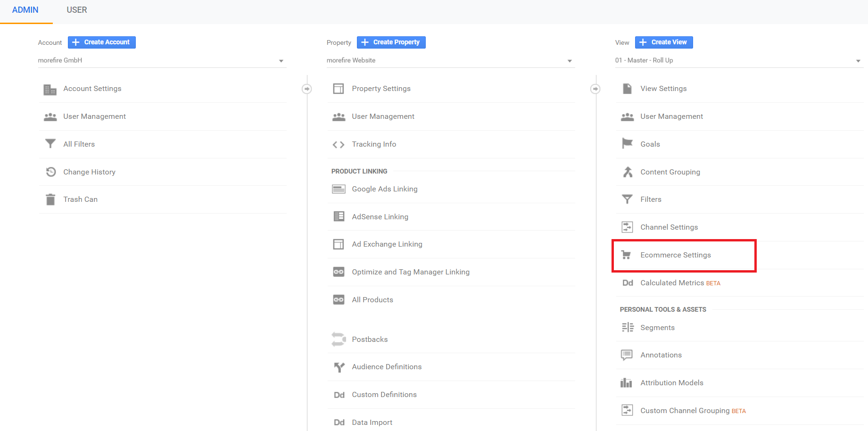Viewport: 868px width, 431px height.
Task: Switch to the USER tab
Action: pos(77,9)
